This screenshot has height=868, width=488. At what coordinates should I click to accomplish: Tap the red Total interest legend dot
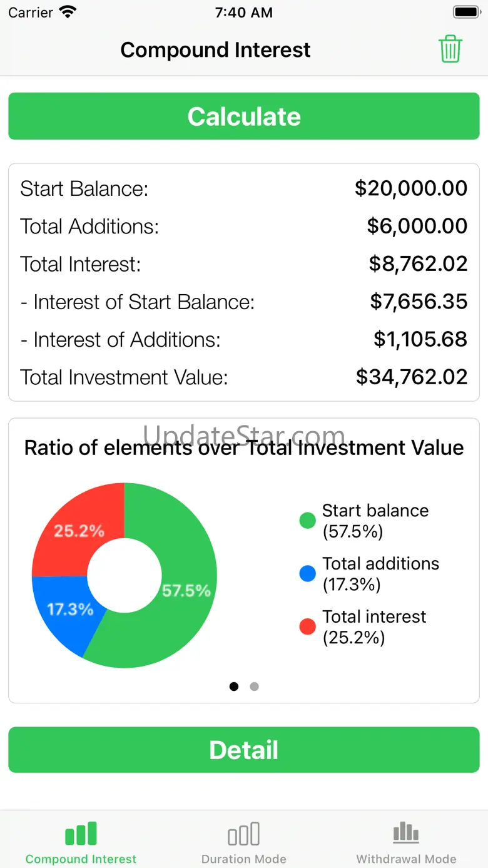point(307,626)
